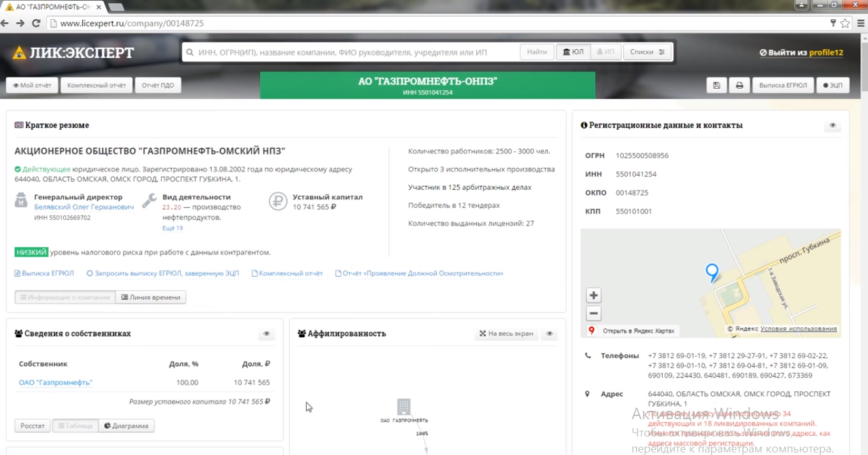Expand affiliation graph На весь экран

point(507,334)
